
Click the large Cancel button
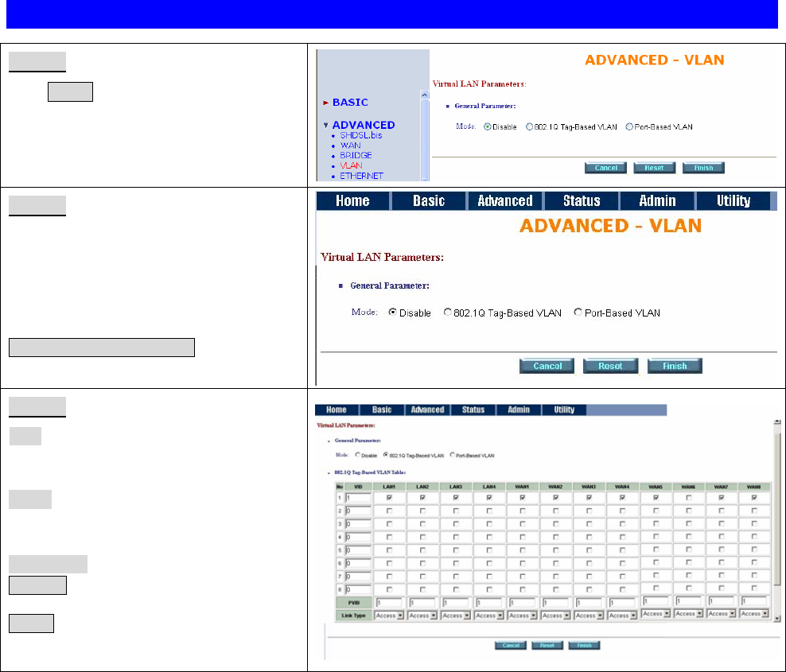pos(547,366)
